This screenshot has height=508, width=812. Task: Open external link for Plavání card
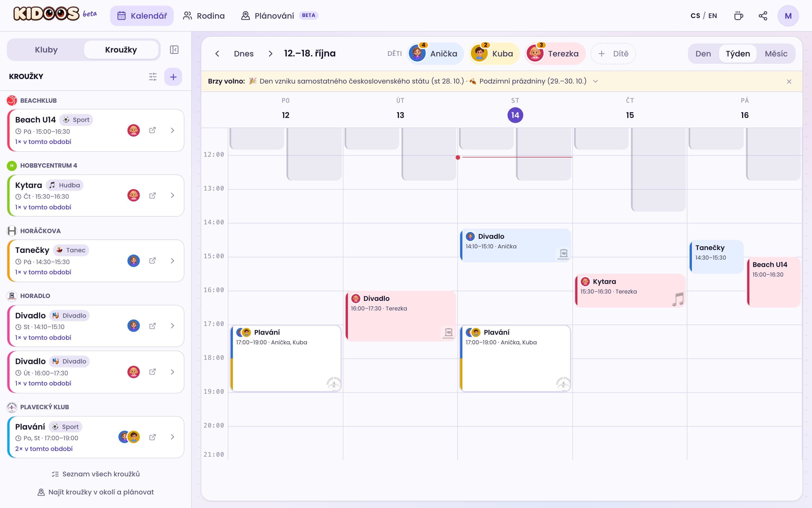(x=152, y=437)
